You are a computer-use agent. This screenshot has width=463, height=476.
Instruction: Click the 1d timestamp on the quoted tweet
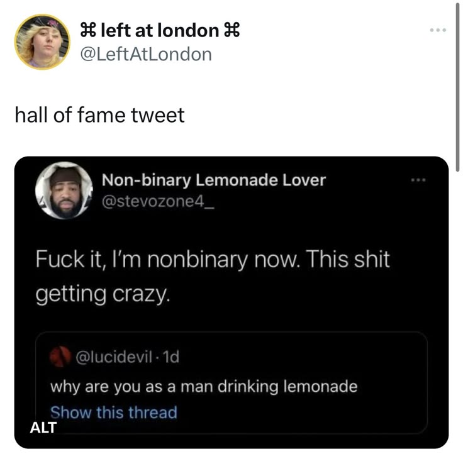(x=171, y=357)
